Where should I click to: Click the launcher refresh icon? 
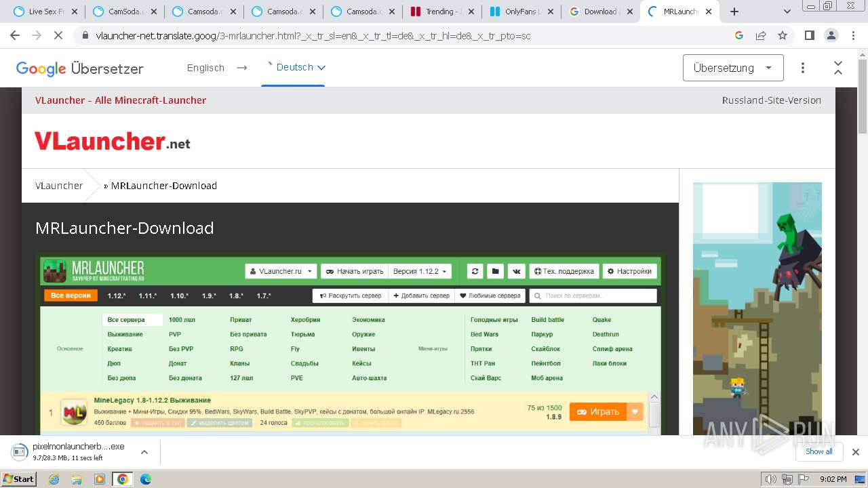(475, 271)
